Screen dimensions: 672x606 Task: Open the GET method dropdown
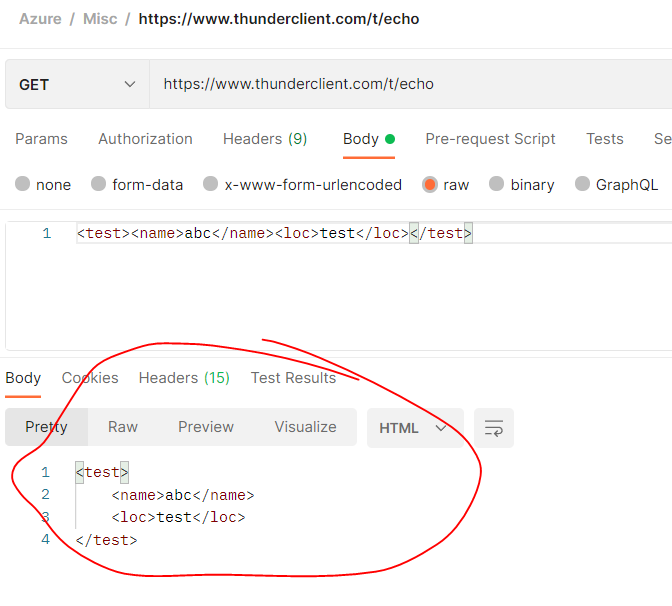(77, 84)
